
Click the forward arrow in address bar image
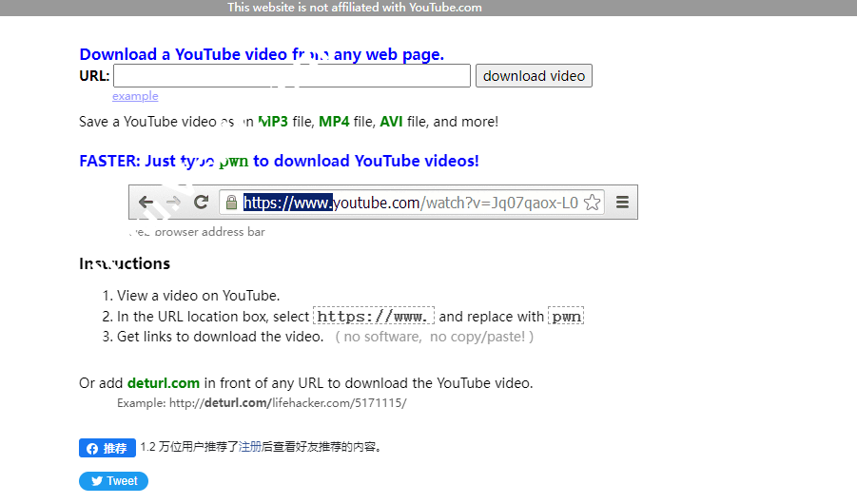(173, 203)
